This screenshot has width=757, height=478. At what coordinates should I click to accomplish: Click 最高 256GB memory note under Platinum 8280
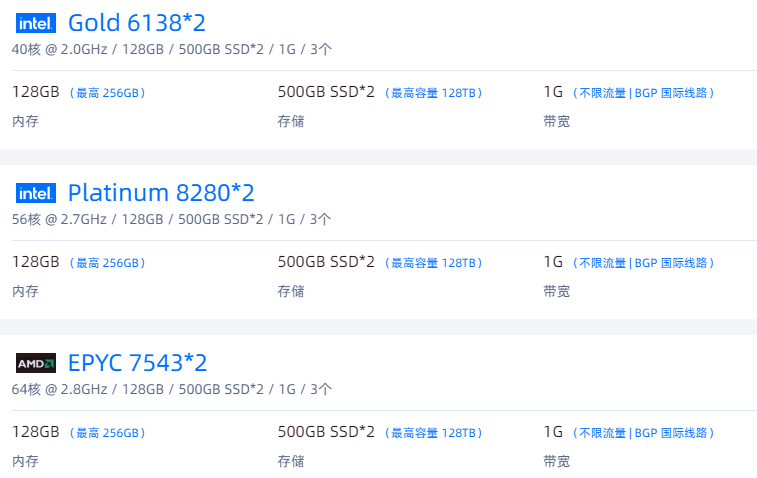click(x=107, y=263)
